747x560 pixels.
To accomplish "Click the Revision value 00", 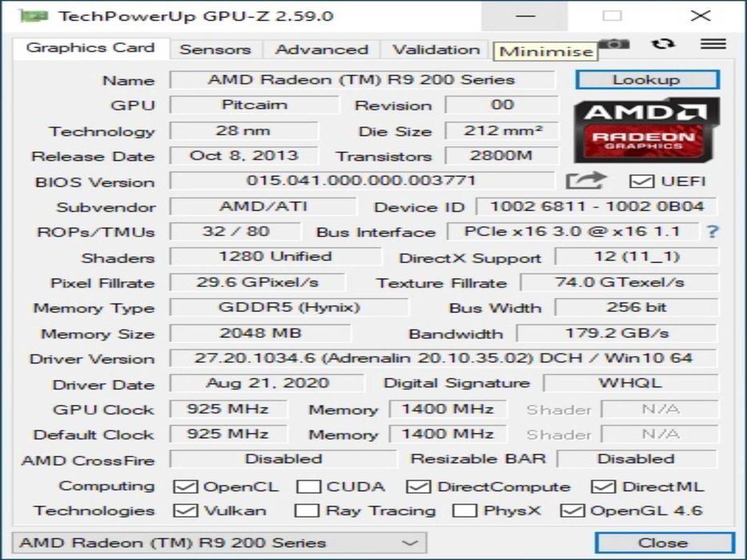I will pyautogui.click(x=502, y=105).
